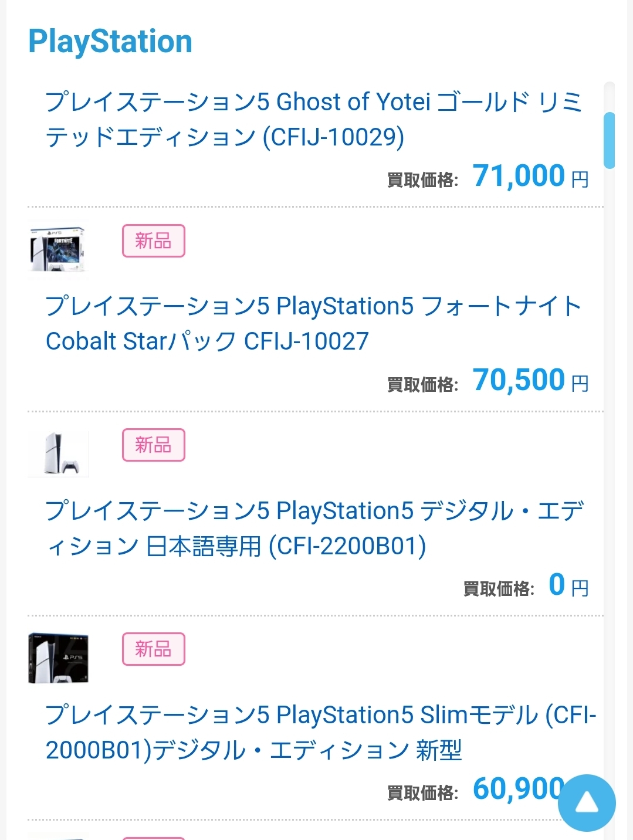The image size is (633, 840).
Task: Open Fortnite Cobalt Star pack CFIJ-10027 link
Action: pyautogui.click(x=313, y=323)
